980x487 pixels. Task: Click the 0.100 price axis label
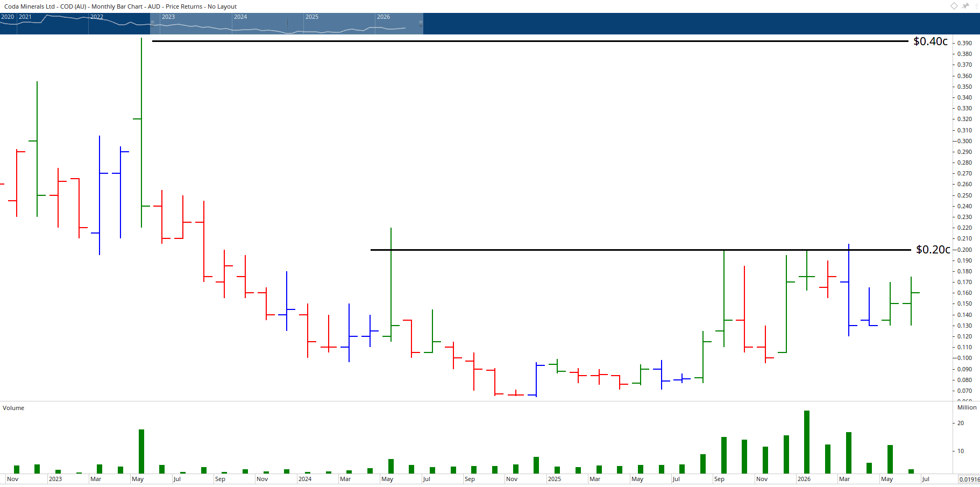coord(964,358)
